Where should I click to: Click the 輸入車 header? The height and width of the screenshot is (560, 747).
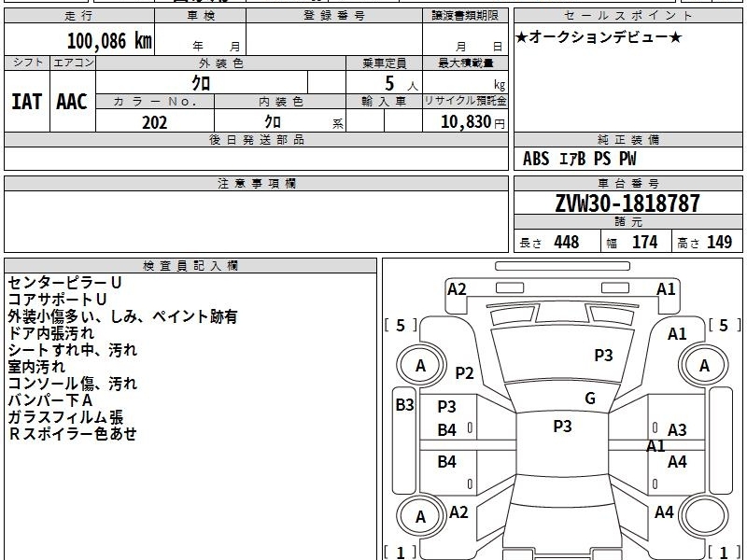[384, 102]
